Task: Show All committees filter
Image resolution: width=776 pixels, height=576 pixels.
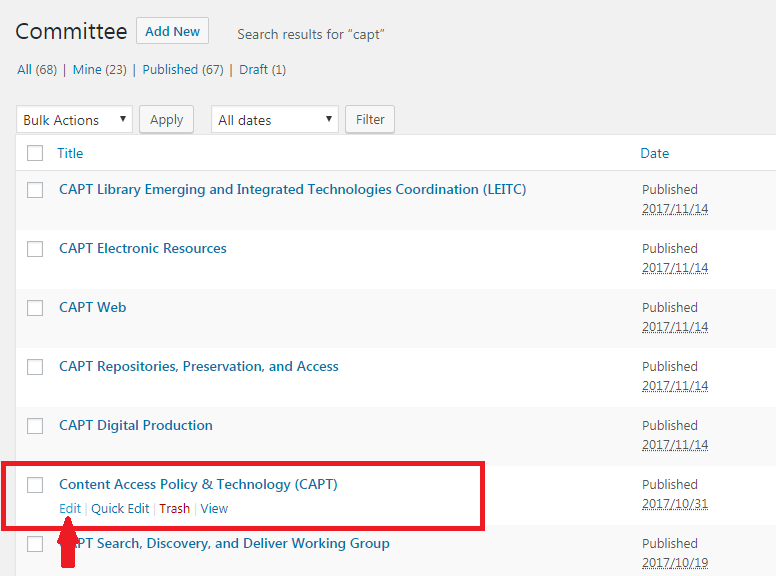Action: click(25, 70)
